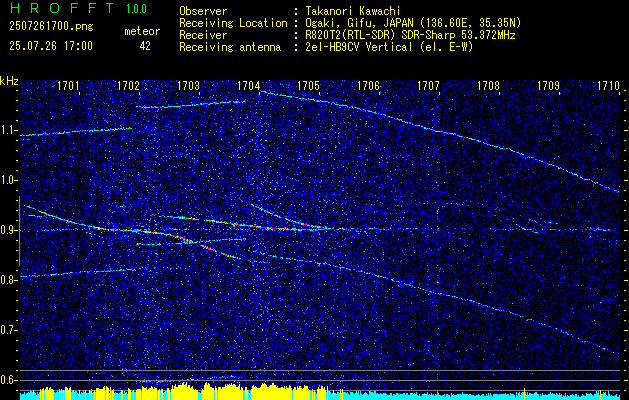Click the 1709 time marker
629x400 pixels.
click(548, 86)
